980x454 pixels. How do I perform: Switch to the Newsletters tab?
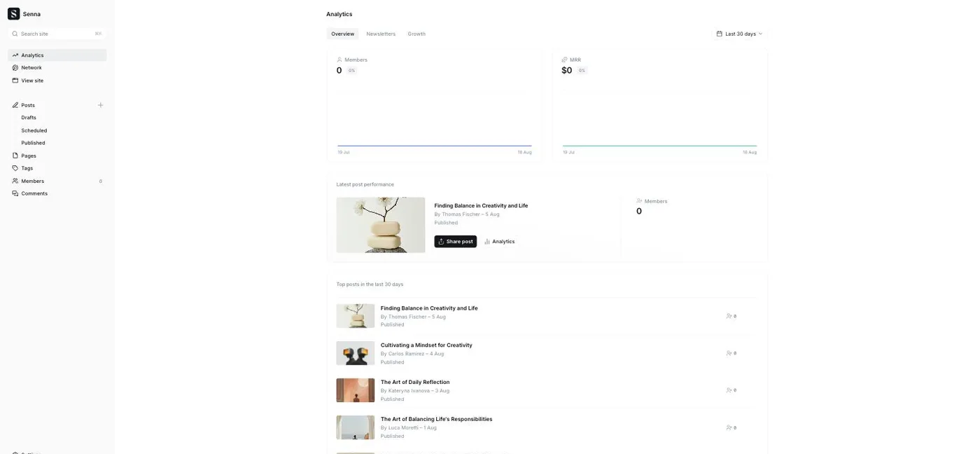pos(381,34)
